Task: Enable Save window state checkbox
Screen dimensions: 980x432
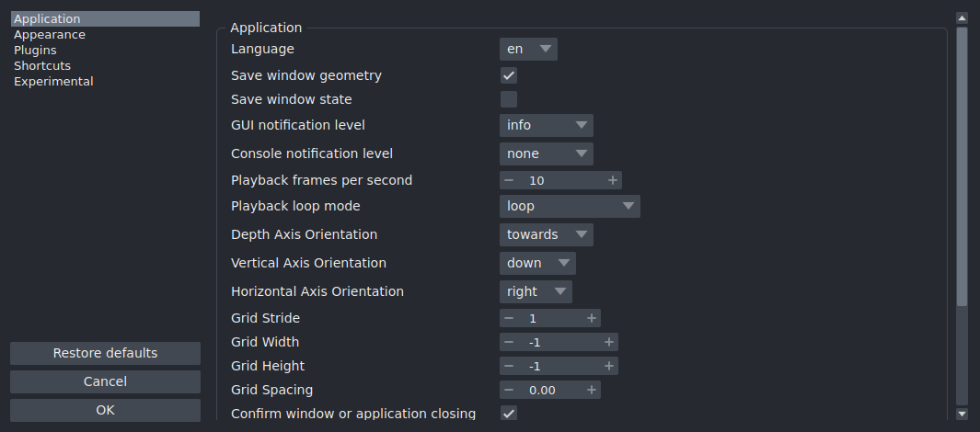Action: 509,99
